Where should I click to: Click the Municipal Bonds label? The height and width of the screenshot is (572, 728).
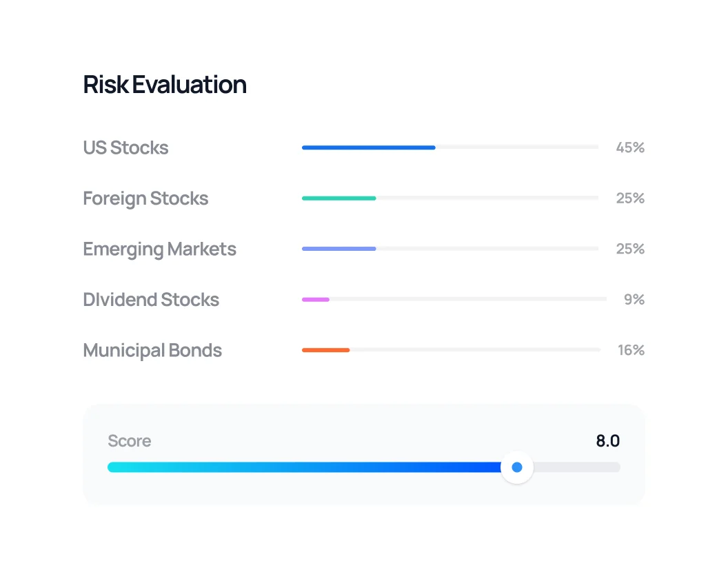click(152, 350)
